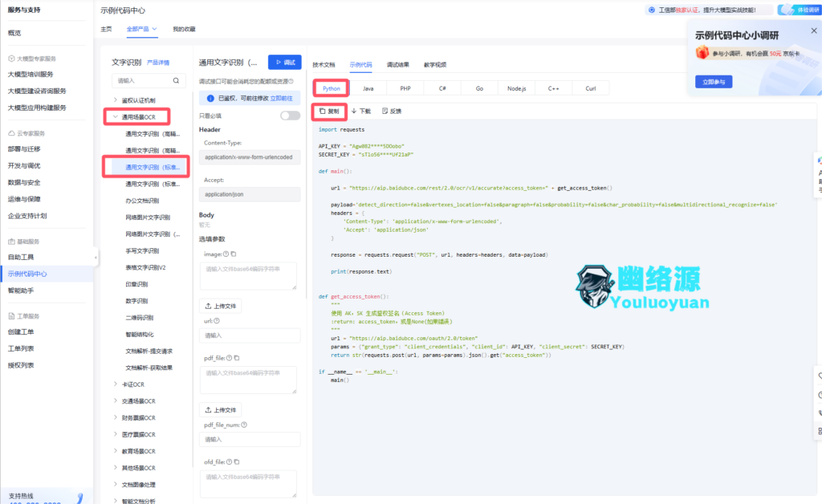Switch to the 教学视频 tab
Screen dimensions: 822x504
[x=435, y=65]
